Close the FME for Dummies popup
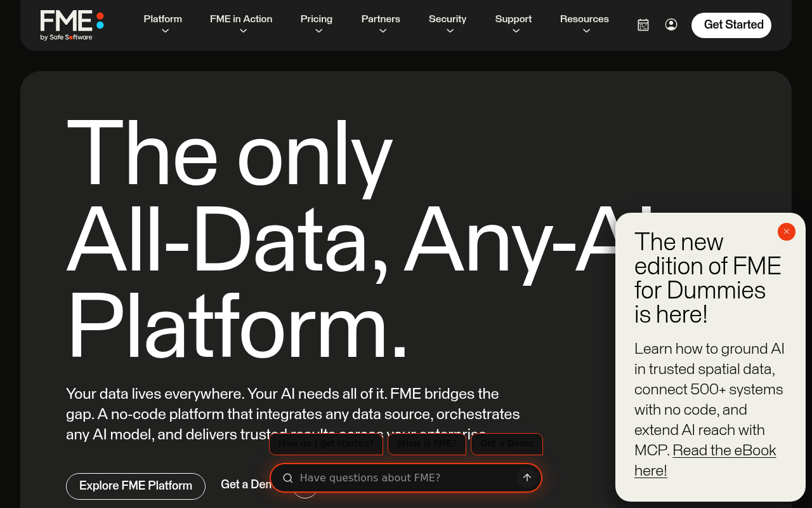 [x=787, y=232]
